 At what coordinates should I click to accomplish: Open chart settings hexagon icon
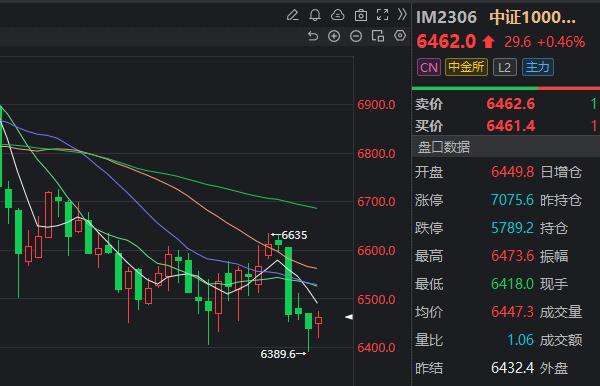400,36
